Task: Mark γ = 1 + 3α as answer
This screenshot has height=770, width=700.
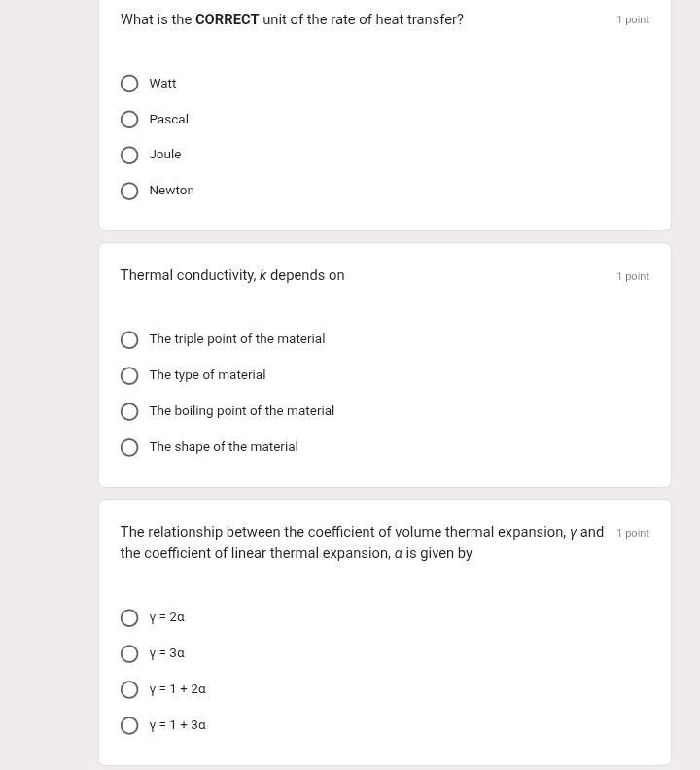Action: [x=129, y=726]
